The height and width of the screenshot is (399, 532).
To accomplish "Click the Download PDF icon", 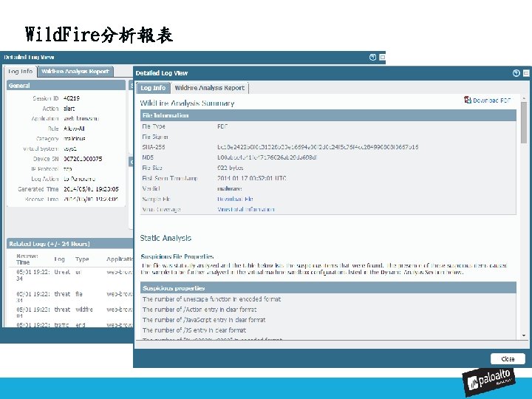I will 468,100.
